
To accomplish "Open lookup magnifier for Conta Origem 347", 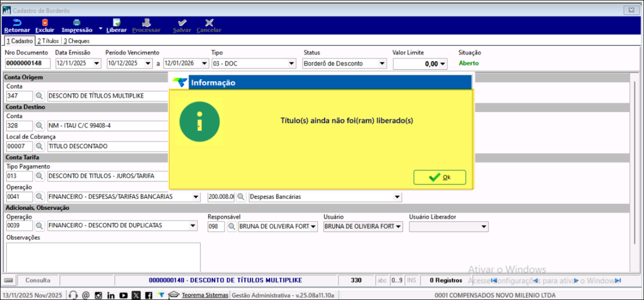I will (40, 96).
